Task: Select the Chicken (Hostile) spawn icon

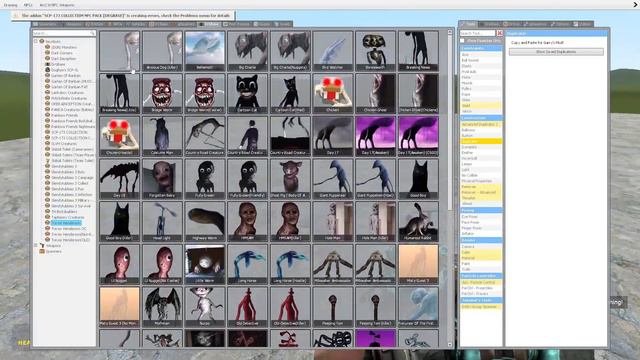Action: click(x=119, y=136)
